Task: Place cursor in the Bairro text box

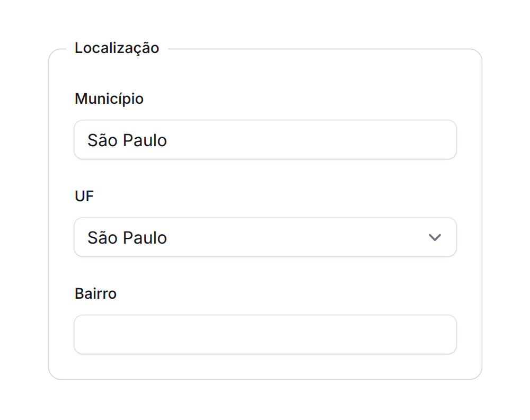Action: (265, 335)
